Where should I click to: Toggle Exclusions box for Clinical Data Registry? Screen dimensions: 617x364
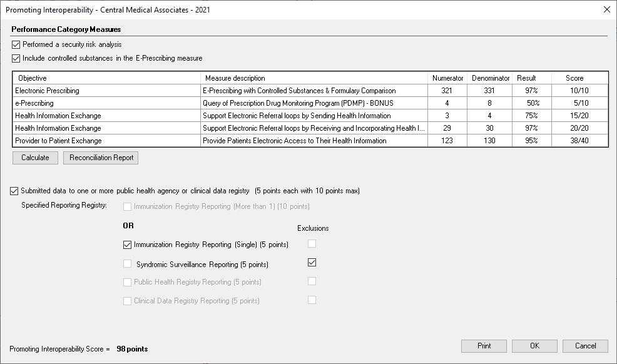tap(312, 300)
